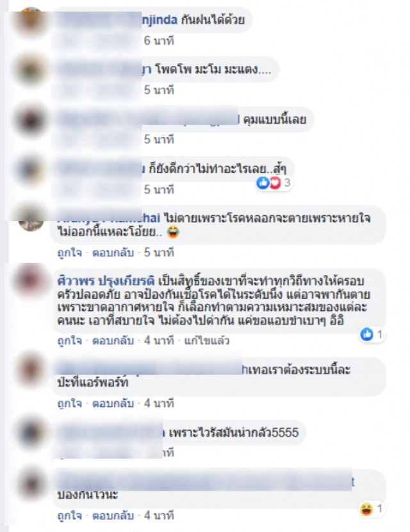Click ถูกใจ under the last comment
The height and width of the screenshot is (532, 410).
(x=70, y=515)
